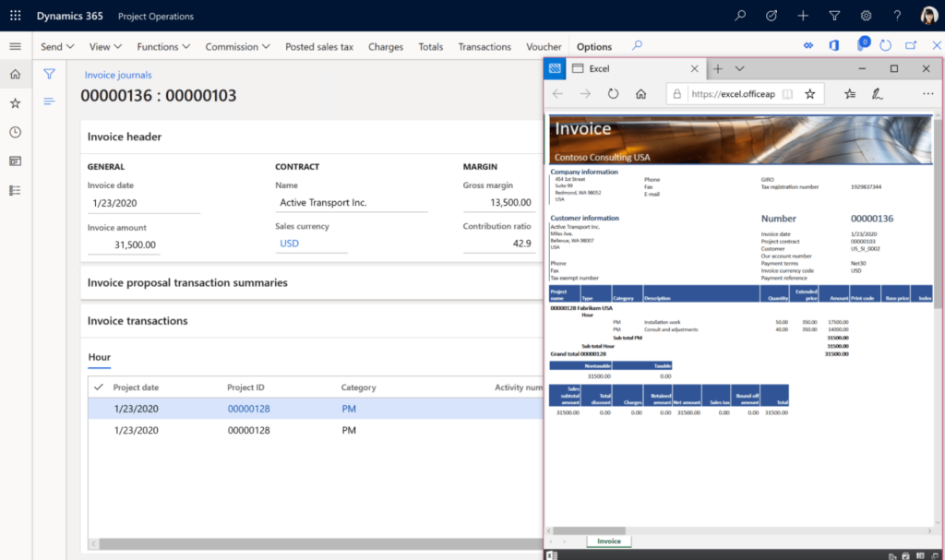Open Recent items via the clock icon

(x=14, y=131)
